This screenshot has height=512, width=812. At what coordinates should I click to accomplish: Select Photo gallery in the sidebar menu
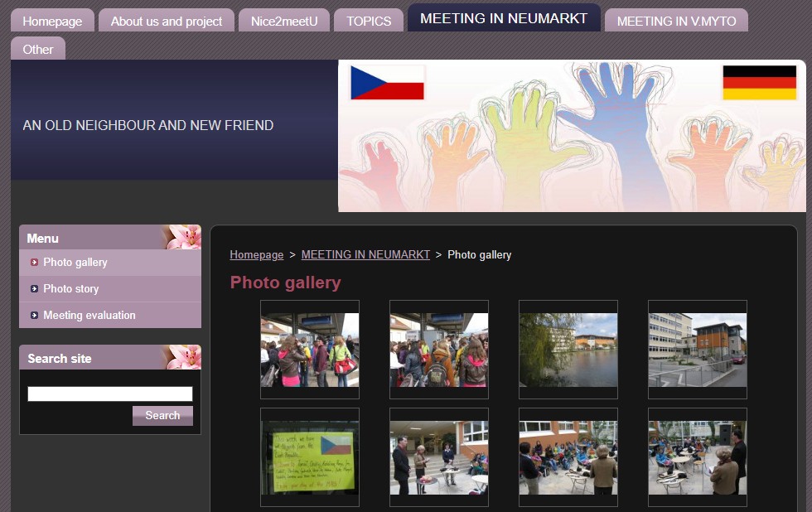tap(75, 263)
